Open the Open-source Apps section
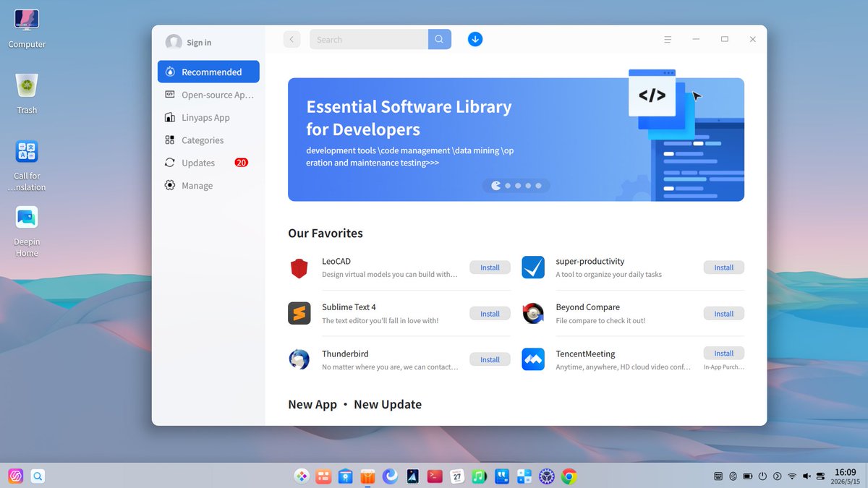Image resolution: width=868 pixels, height=488 pixels. coord(208,95)
